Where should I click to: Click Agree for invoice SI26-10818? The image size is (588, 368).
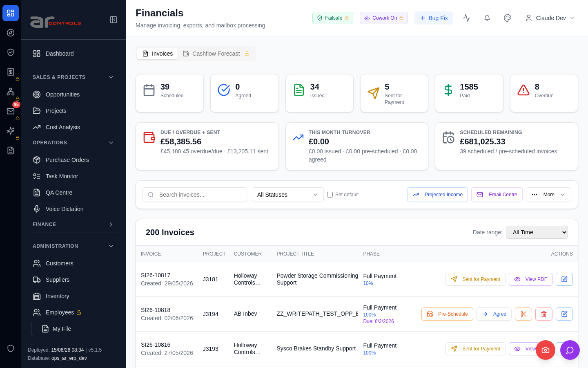(494, 314)
